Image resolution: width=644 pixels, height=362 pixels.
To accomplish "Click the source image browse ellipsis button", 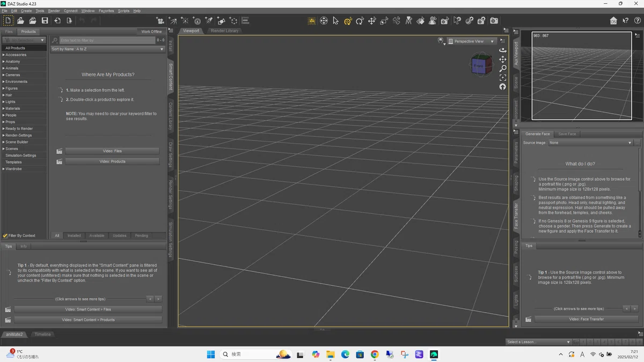I will (638, 143).
